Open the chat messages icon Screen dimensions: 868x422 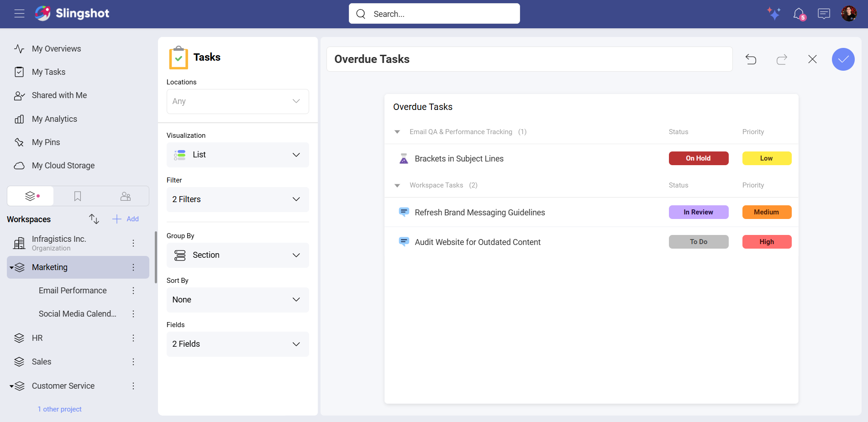tap(824, 14)
